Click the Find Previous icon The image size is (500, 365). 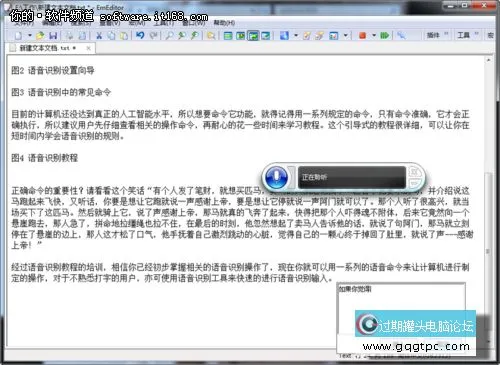(x=182, y=35)
